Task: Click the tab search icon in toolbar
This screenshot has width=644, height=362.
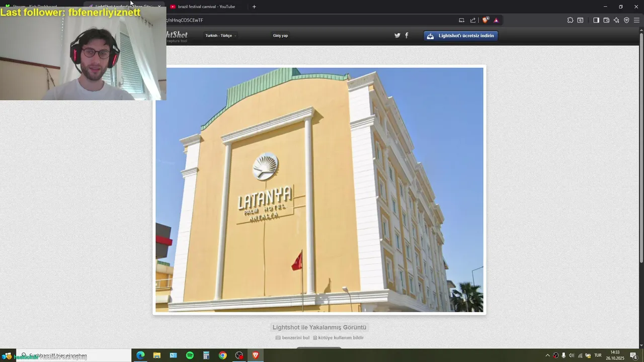Action: pyautogui.click(x=580, y=20)
